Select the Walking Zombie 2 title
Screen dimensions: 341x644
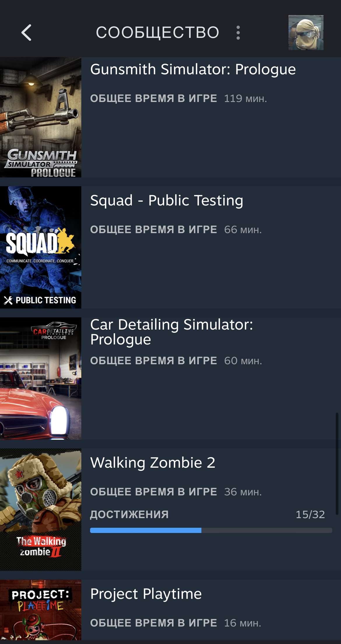point(153,462)
